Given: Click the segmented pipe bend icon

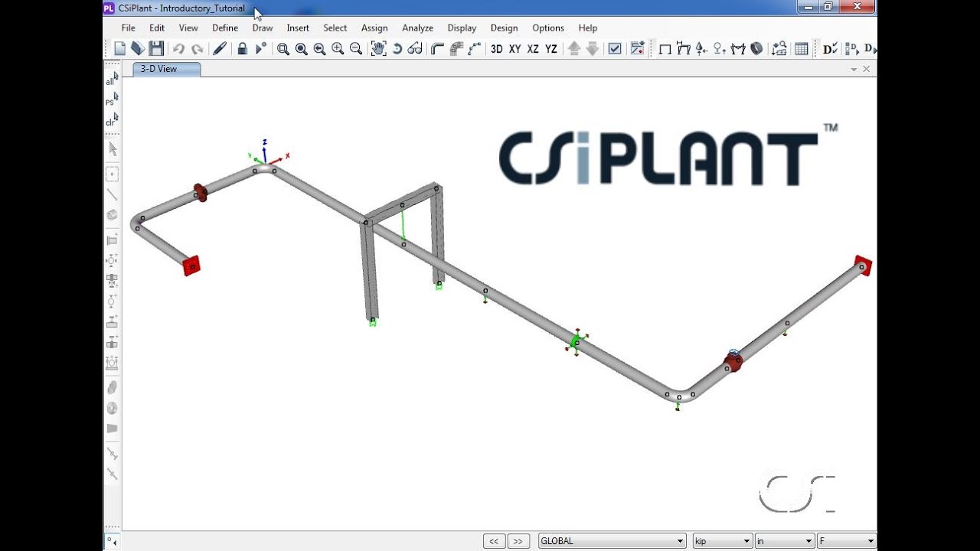Looking at the screenshot, I should 456,49.
